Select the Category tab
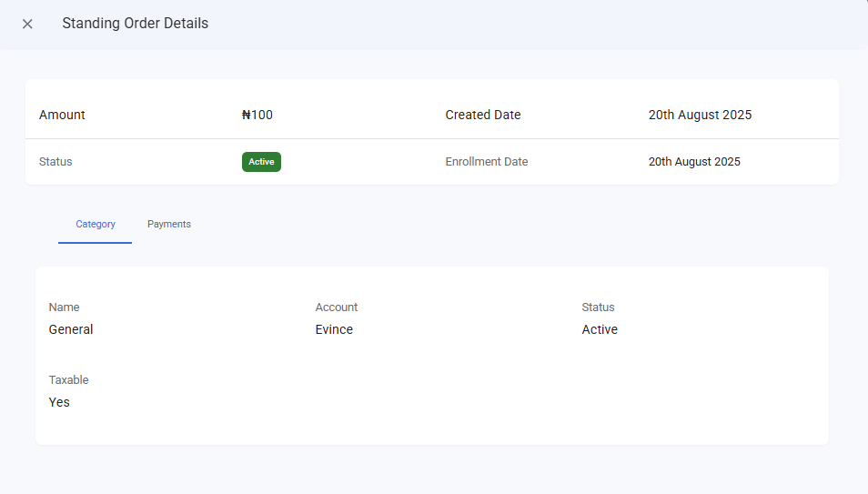Screen dimensions: 868x494 coord(96,224)
